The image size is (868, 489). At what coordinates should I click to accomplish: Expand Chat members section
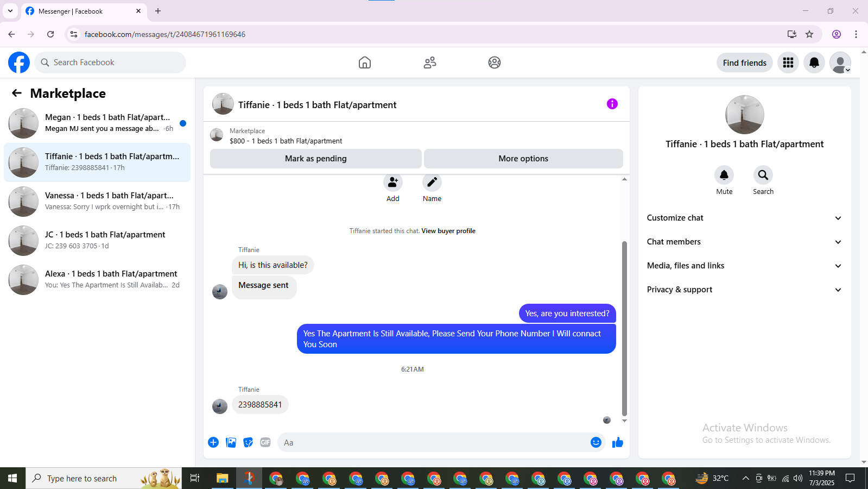(x=744, y=242)
